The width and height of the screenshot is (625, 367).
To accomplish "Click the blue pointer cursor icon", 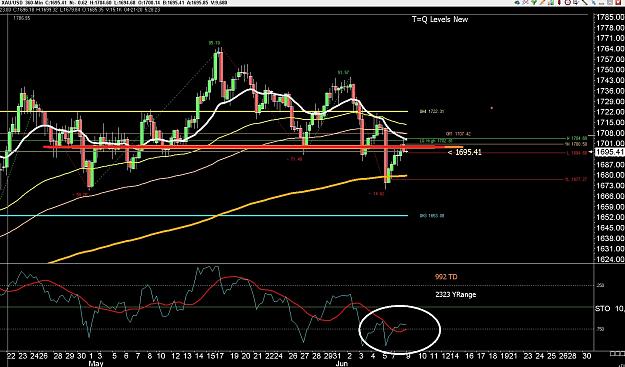I will pyautogui.click(x=594, y=2).
